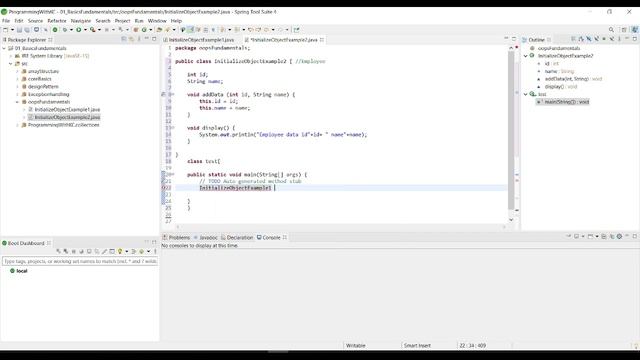Viewport: 640px width, 360px height.
Task: Open lightbulb dropdown arrow in Boot Dashboard
Action: (127, 251)
